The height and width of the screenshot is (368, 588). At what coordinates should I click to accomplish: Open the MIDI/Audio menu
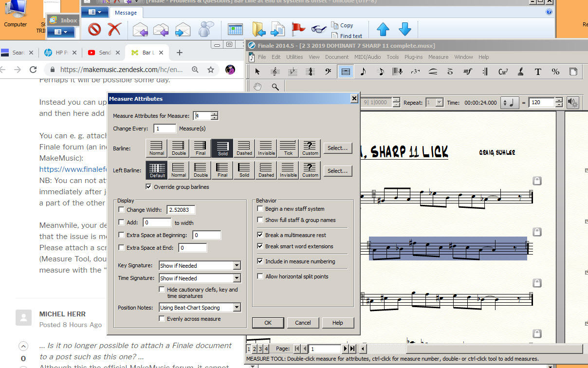[x=367, y=57]
